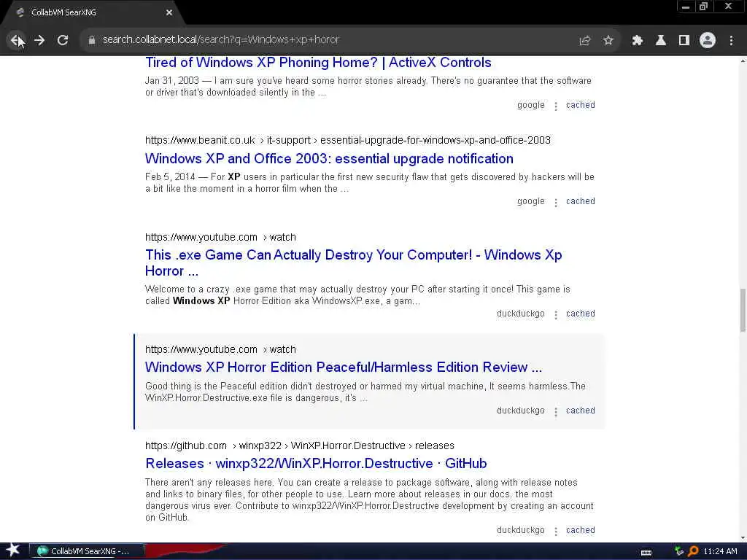Click the lock icon in the address bar

pos(92,40)
